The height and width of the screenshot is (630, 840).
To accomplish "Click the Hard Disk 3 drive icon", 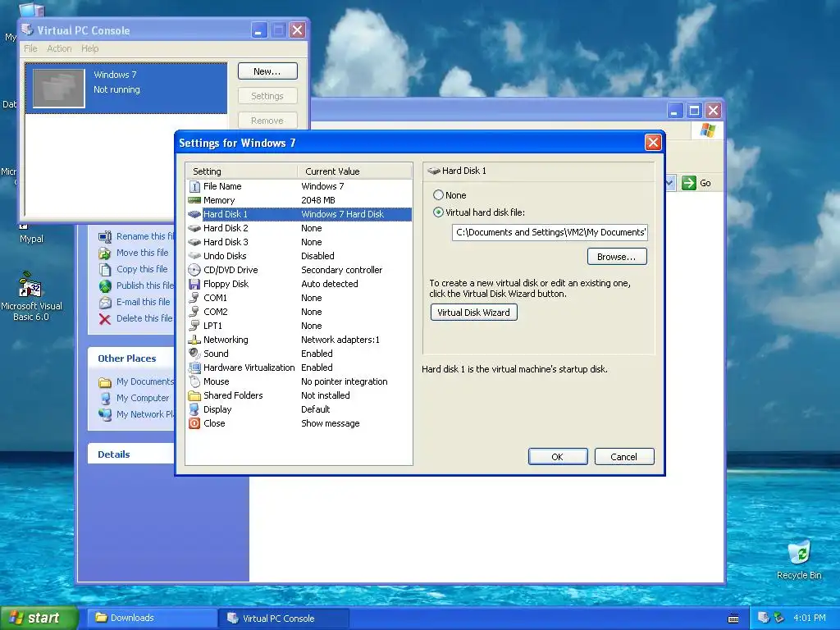I will (194, 242).
